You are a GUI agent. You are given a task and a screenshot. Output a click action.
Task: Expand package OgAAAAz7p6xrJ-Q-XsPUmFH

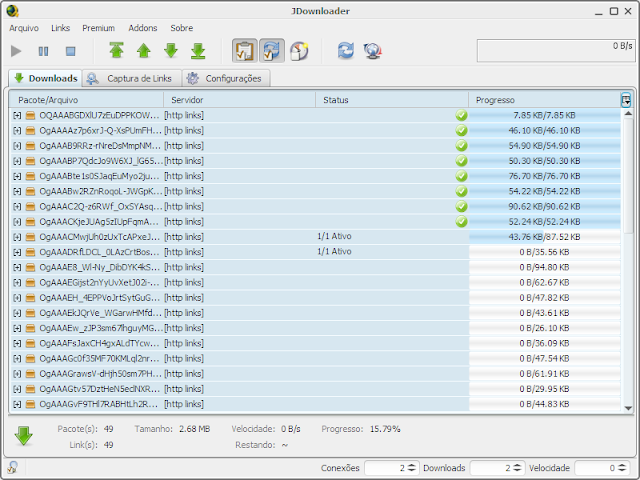[17, 131]
